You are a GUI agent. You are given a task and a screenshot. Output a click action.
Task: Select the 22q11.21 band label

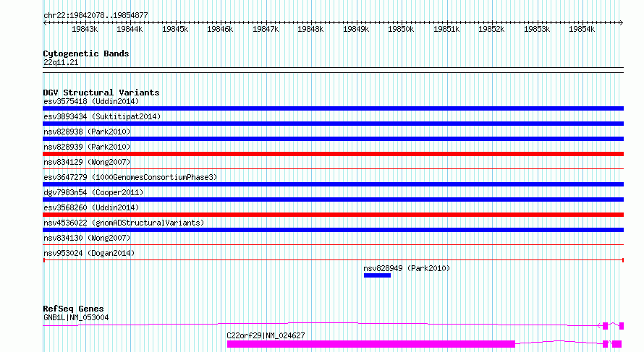61,62
